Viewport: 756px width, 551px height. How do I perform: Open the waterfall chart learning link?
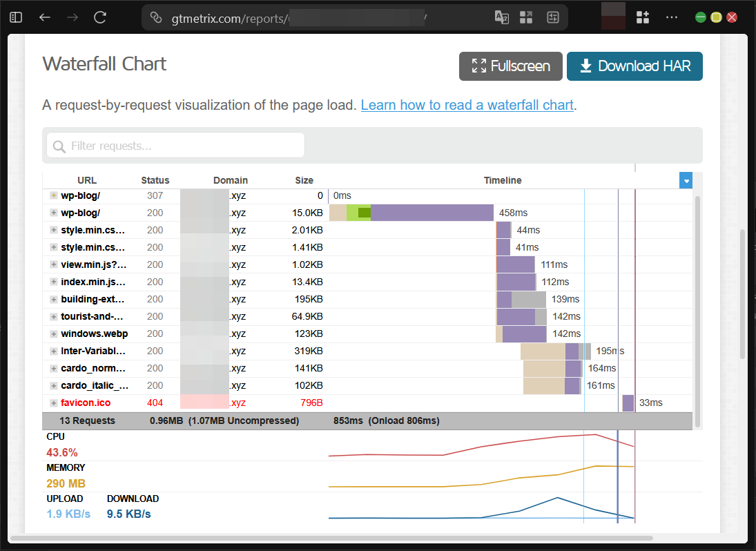467,105
